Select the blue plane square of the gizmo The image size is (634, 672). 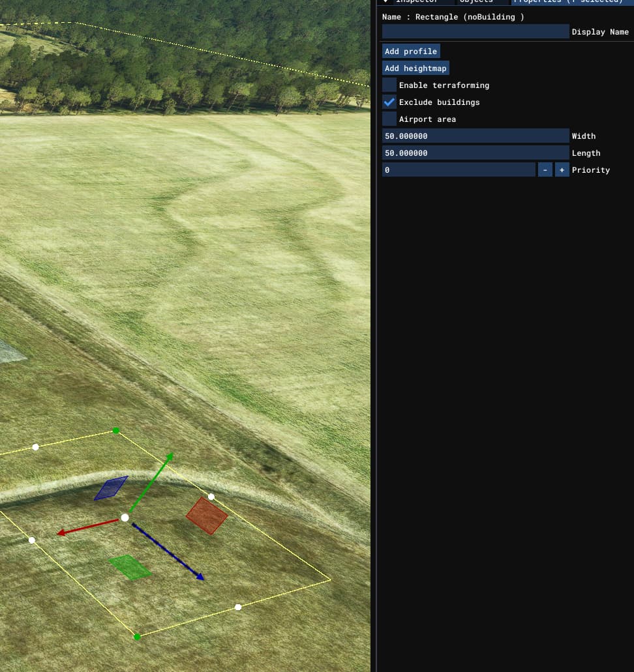(x=111, y=488)
